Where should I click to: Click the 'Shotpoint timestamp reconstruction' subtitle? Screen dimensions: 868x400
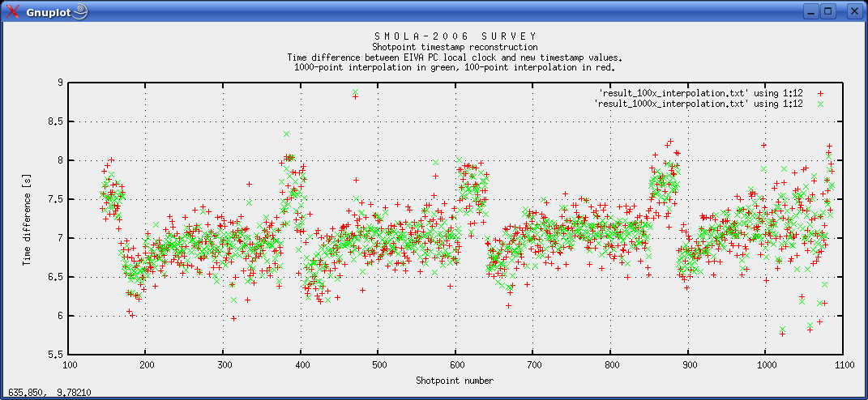click(455, 48)
